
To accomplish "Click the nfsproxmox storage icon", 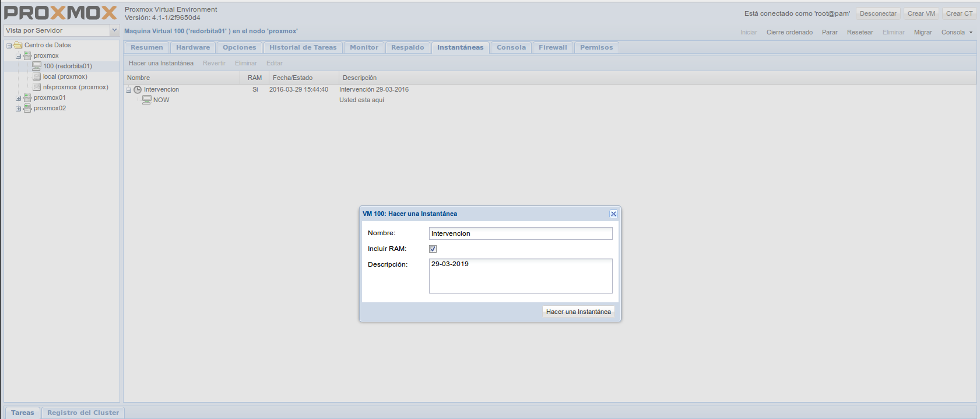I will 37,88.
